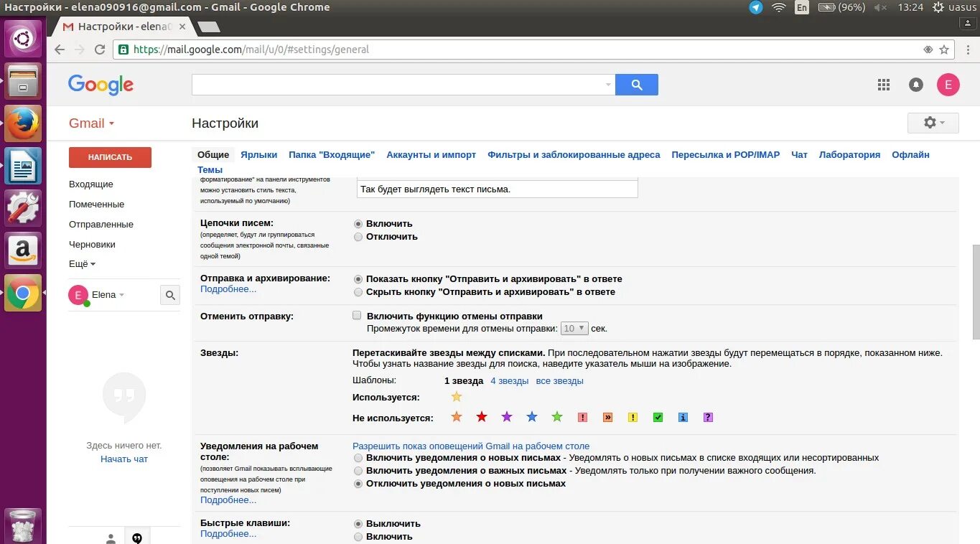Click the blue search button
The width and height of the screenshot is (980, 544).
637,85
